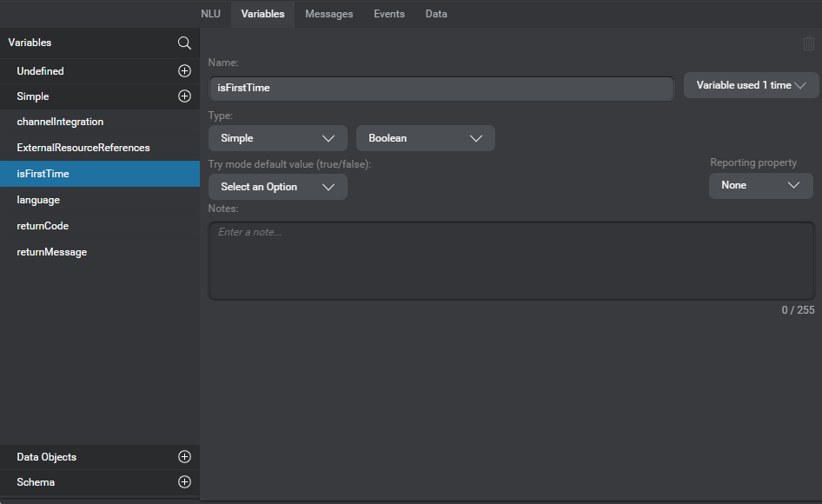Add a new Simple variable via plus icon
Image resolution: width=822 pixels, height=504 pixels.
click(x=184, y=96)
